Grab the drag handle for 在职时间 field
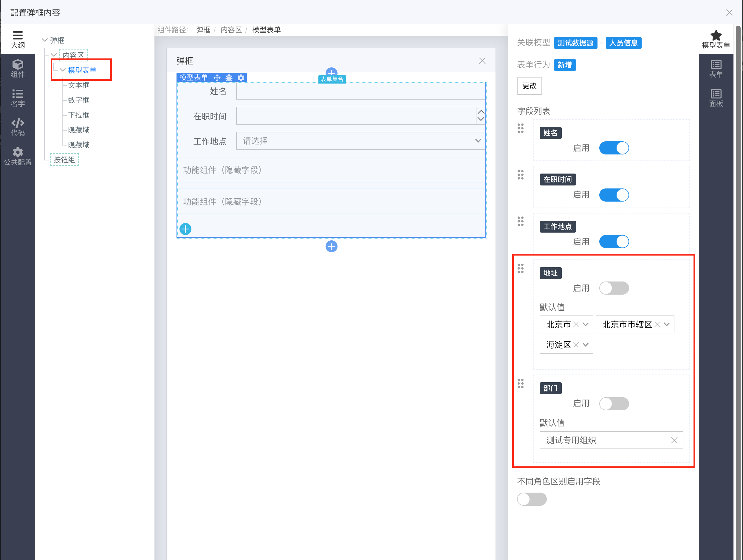Screen dimensions: 743x560 click(x=521, y=175)
